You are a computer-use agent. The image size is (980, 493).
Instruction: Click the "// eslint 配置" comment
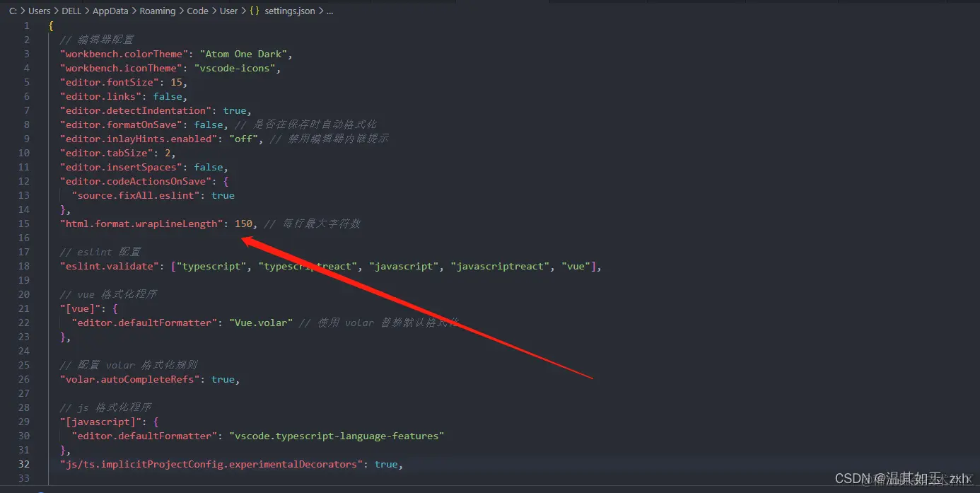100,252
